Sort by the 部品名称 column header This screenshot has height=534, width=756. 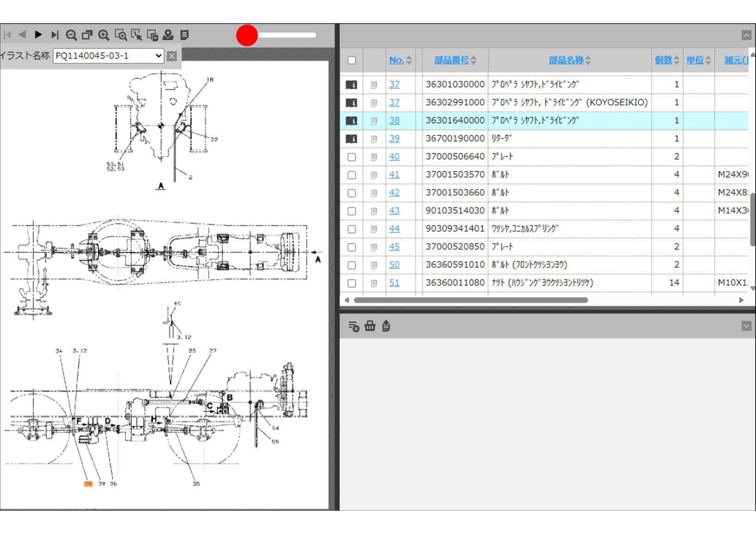(566, 60)
